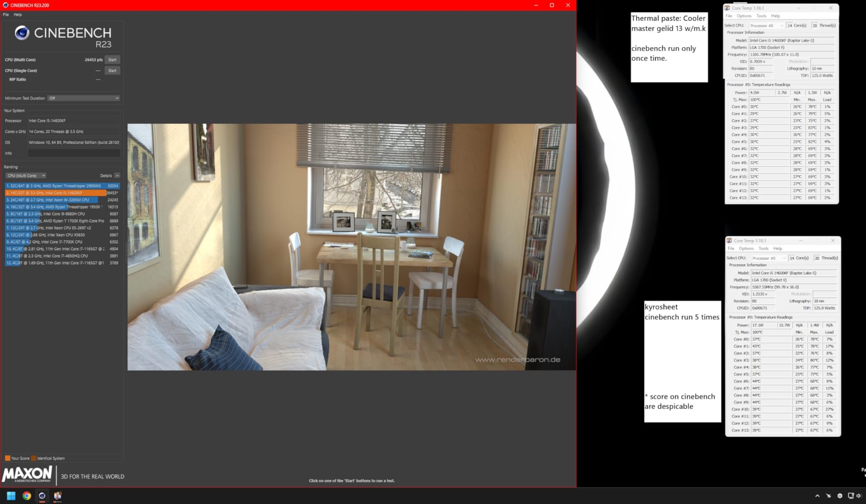Open Select CPU dropdown in the 4.0W Core Temp window
Image resolution: width=866 pixels, height=504 pixels.
click(x=766, y=26)
